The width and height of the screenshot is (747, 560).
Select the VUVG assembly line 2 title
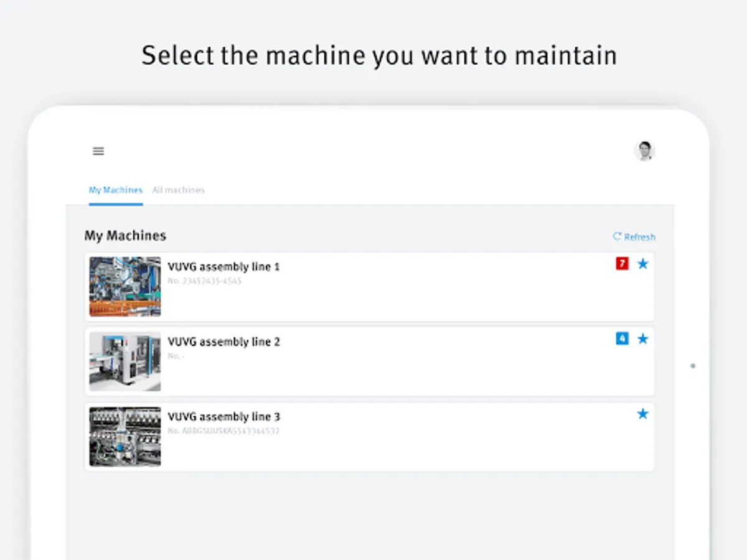click(x=223, y=342)
